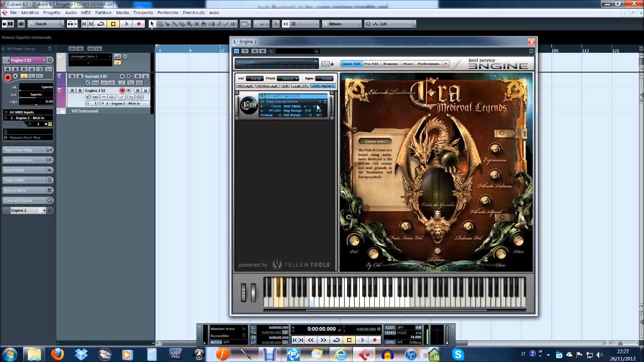Open the MIDI menu
The image size is (644, 362).
tap(86, 13)
